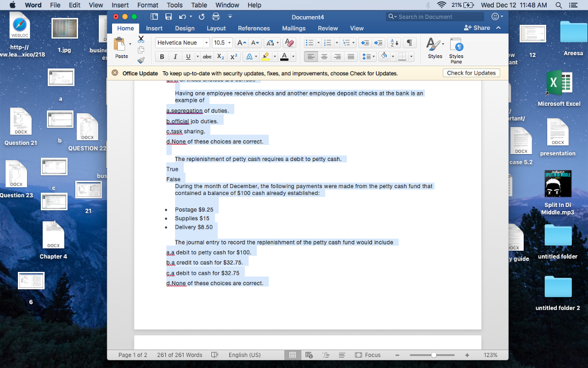Click the sort A-Z icon
Screen dimensions: 588x368
pos(394,43)
